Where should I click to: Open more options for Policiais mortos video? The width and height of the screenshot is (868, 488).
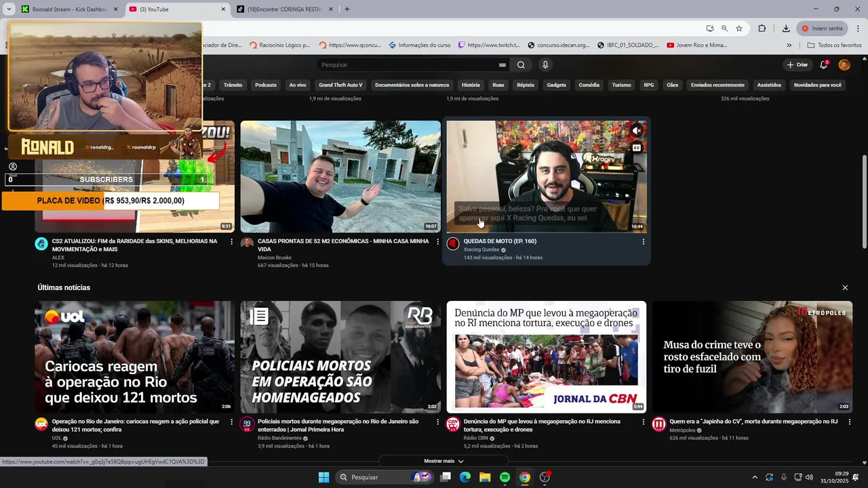437,422
